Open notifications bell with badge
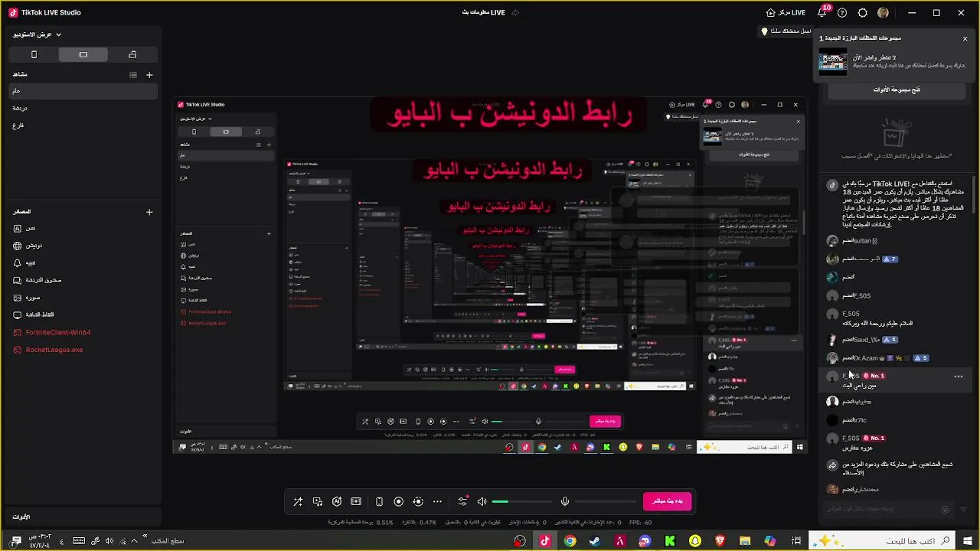This screenshot has height=551, width=980. 822,13
